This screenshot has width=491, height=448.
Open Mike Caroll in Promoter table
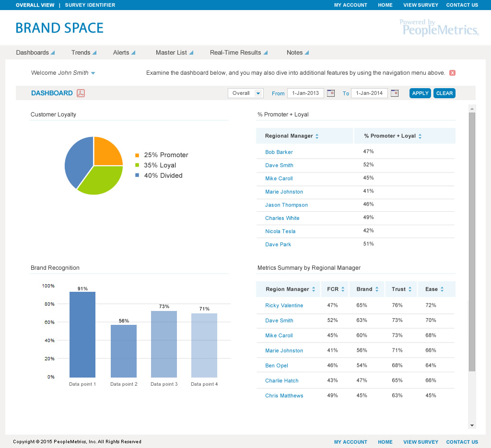click(x=279, y=178)
